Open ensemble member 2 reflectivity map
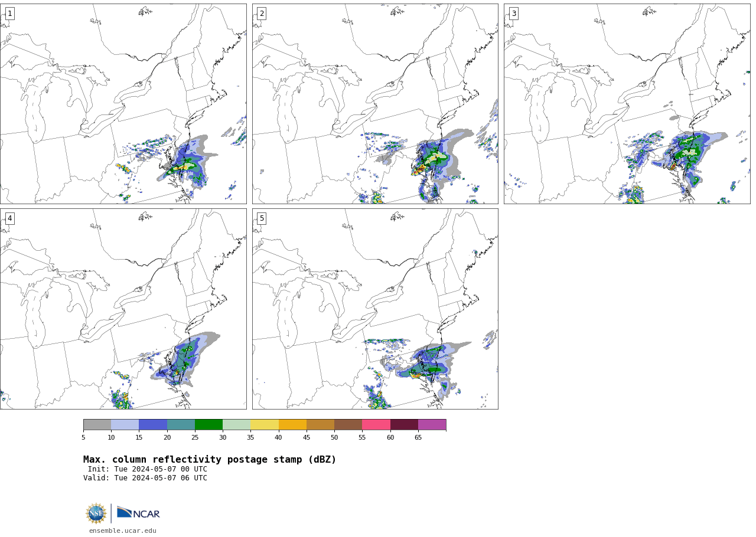Screen dimensions: 756x537 click(x=375, y=104)
